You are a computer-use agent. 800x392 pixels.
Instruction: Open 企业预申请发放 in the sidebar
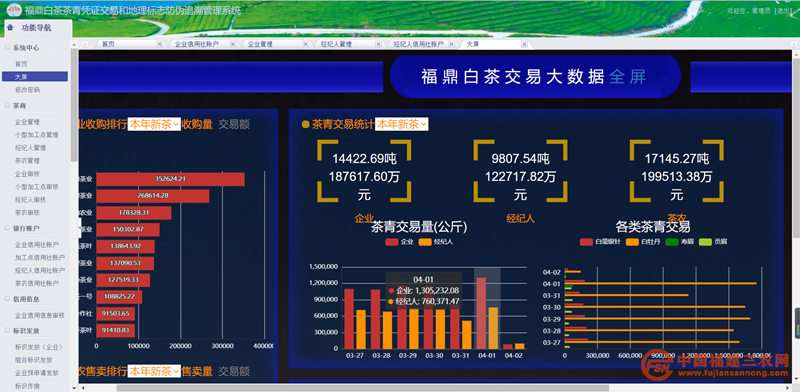click(37, 373)
